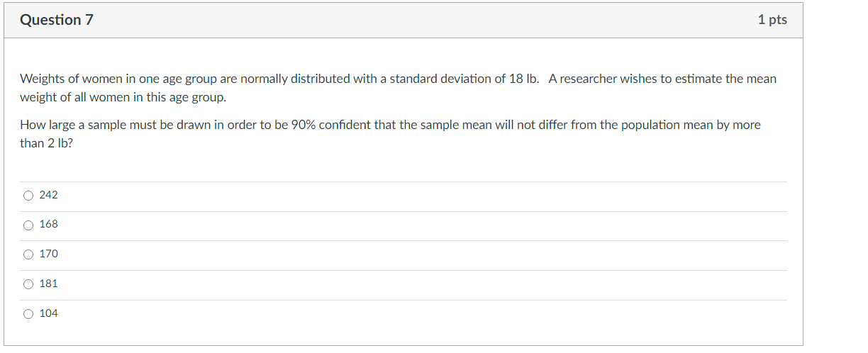Click the answer label text 168
Screen dimensions: 868x353
(49, 224)
